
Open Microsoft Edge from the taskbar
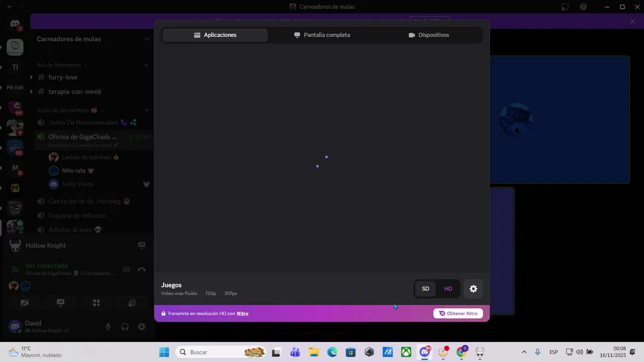[332, 352]
